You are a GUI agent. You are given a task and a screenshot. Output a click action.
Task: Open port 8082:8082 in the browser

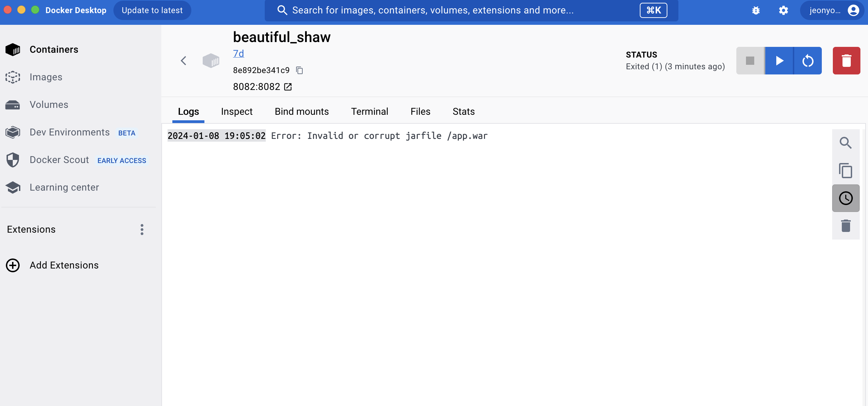tap(288, 87)
